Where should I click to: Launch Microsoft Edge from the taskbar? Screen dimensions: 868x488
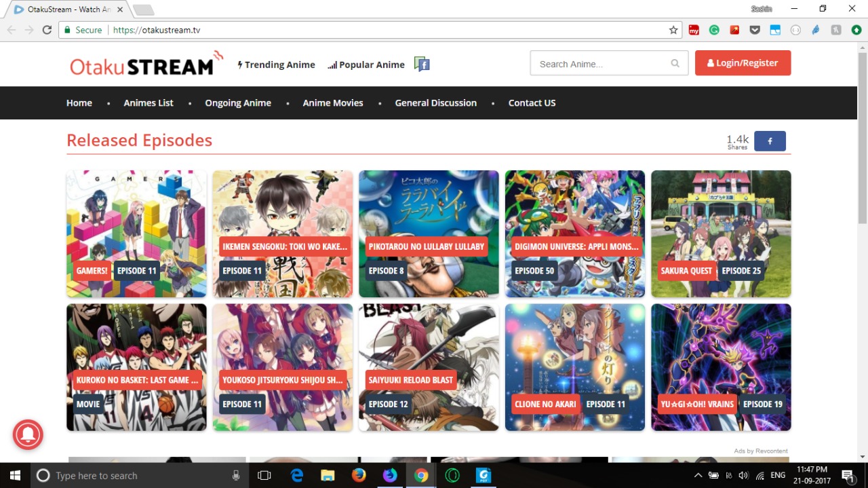(x=297, y=475)
